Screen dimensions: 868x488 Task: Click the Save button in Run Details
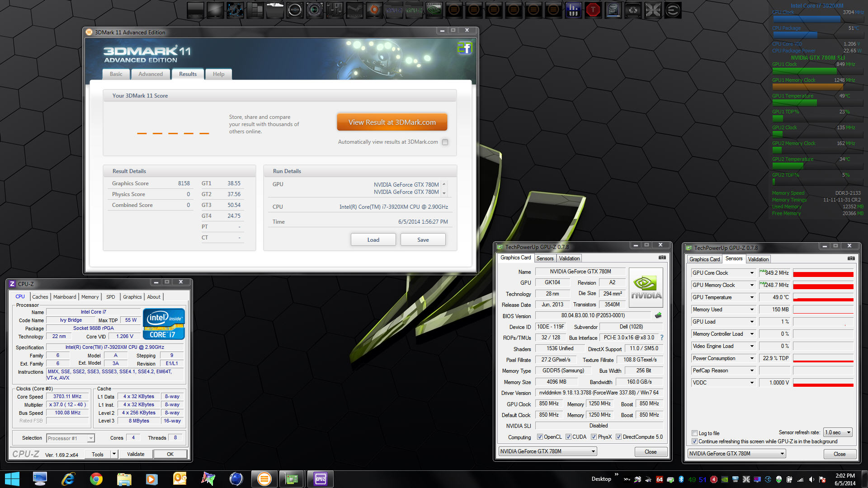click(423, 240)
